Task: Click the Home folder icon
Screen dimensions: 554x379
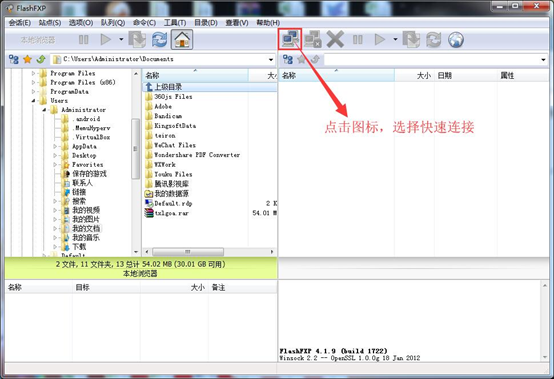Action: click(x=182, y=39)
